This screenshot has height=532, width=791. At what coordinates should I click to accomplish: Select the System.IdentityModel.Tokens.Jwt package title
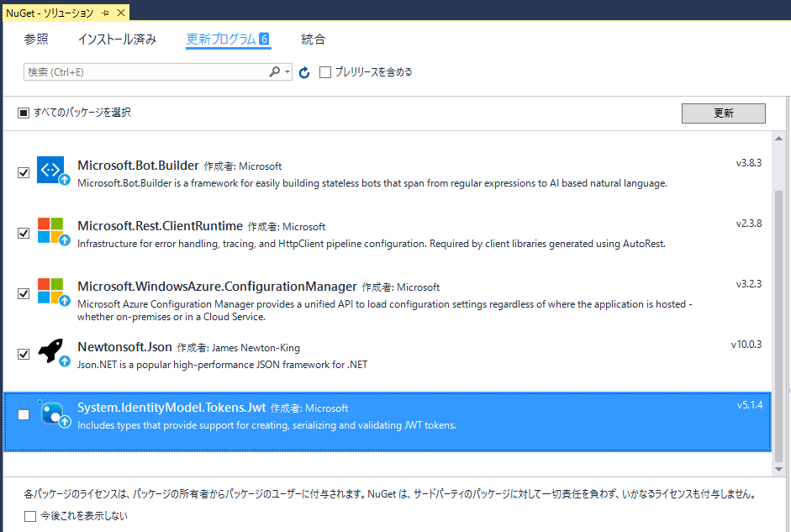171,408
